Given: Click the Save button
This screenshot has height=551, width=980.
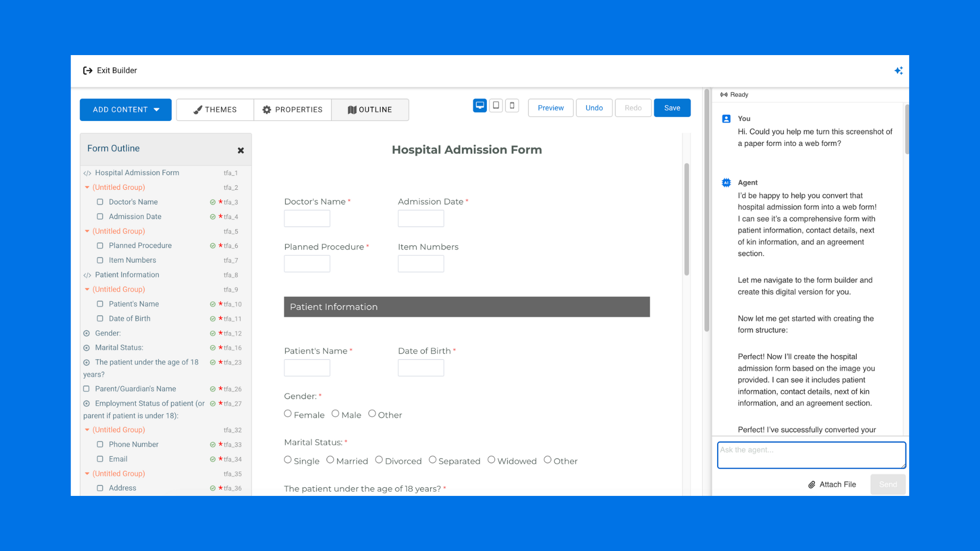Looking at the screenshot, I should click(672, 108).
